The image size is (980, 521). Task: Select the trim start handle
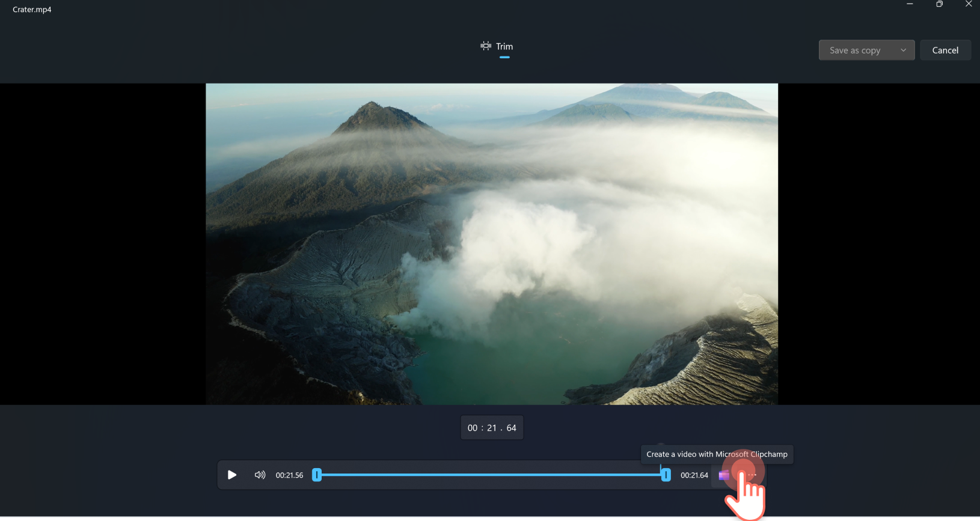tap(317, 475)
